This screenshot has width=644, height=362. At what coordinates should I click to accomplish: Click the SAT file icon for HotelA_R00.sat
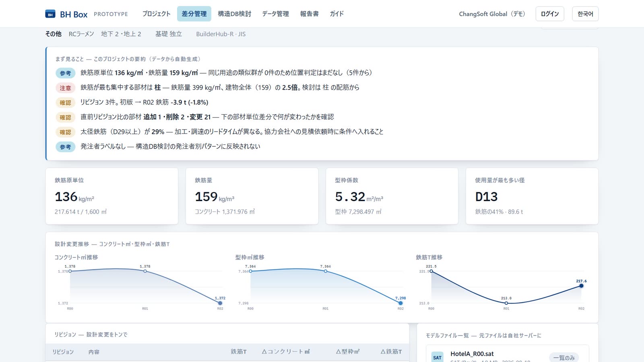point(437,357)
